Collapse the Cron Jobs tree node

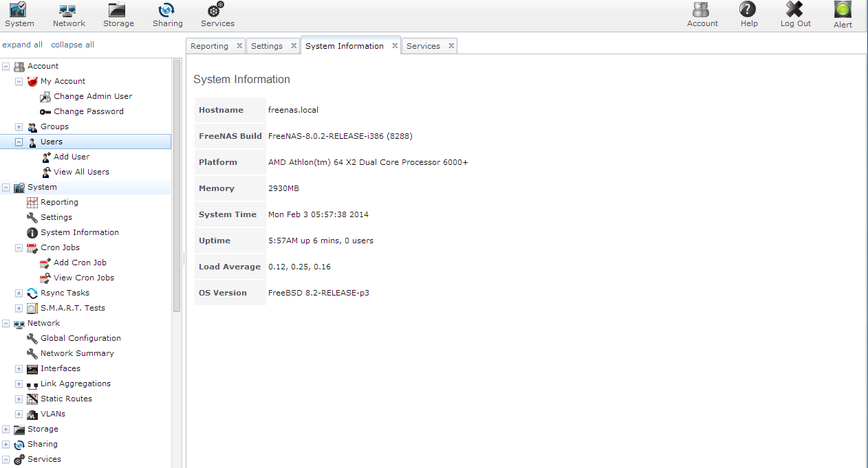[x=19, y=247]
